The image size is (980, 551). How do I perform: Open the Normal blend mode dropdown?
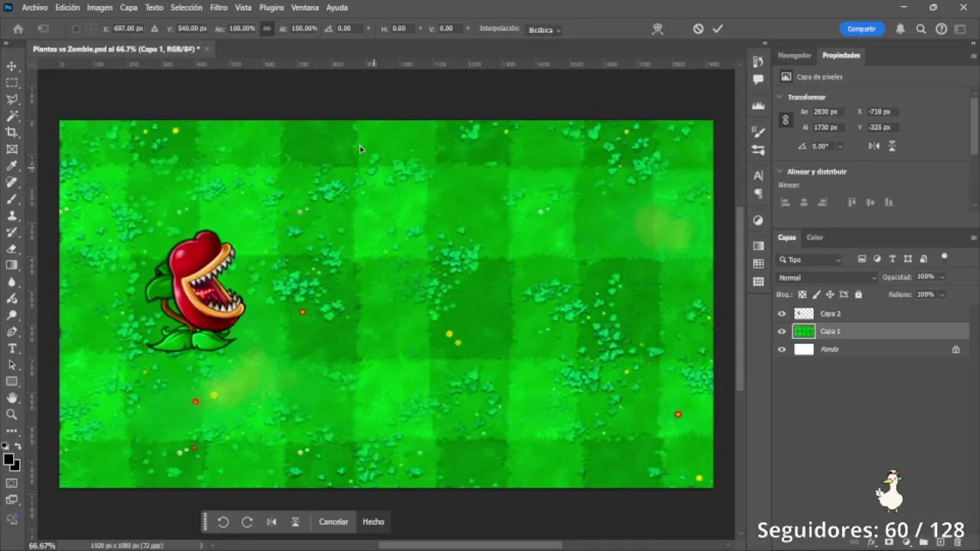[827, 278]
